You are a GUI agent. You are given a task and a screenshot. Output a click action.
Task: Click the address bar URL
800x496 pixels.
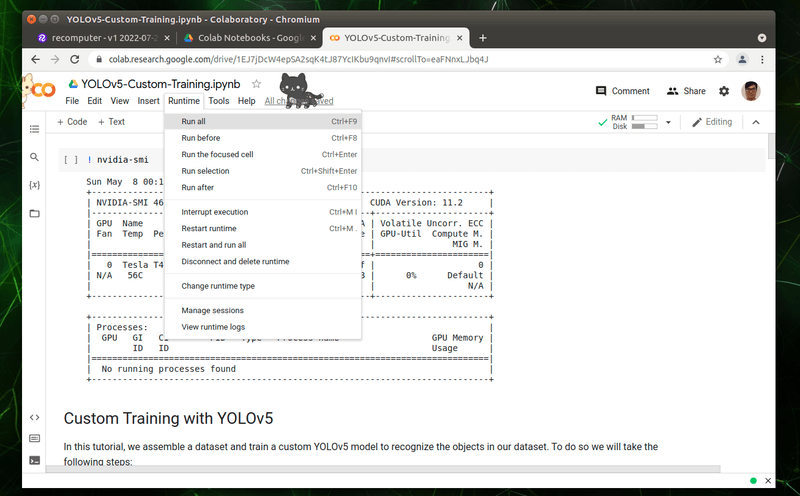point(298,59)
